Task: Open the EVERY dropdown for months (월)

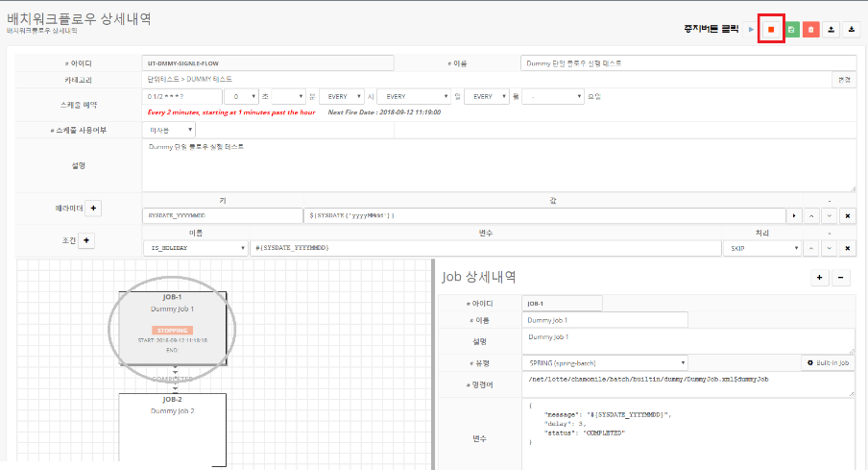Action: (x=487, y=96)
